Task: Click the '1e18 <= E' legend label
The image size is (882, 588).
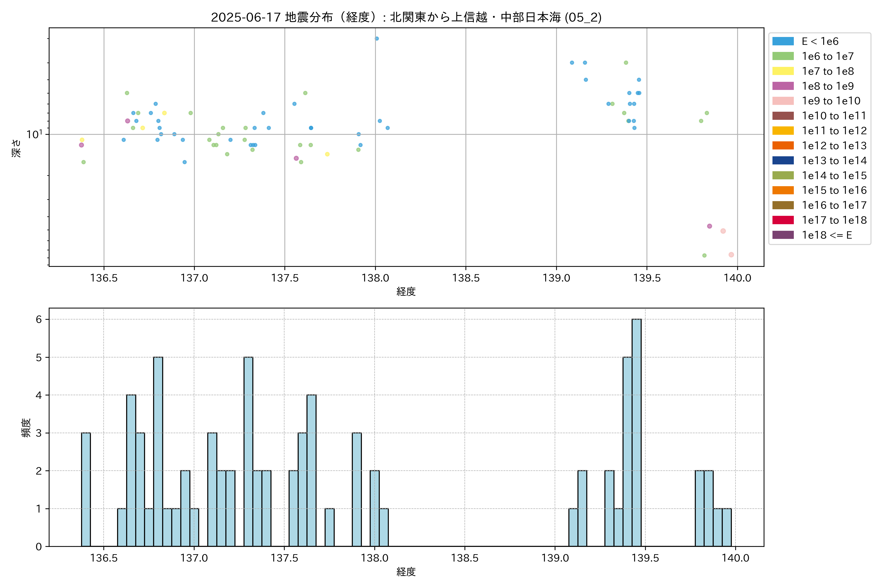Action: 826,235
